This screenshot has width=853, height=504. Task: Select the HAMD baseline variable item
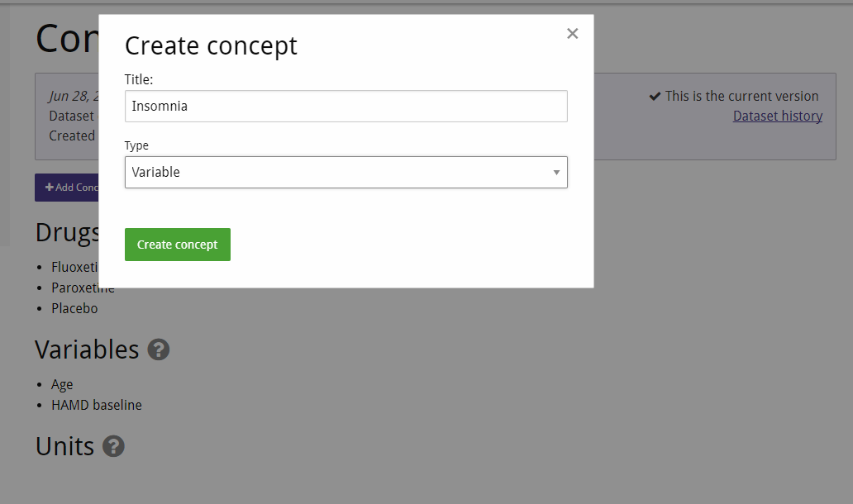pyautogui.click(x=96, y=405)
